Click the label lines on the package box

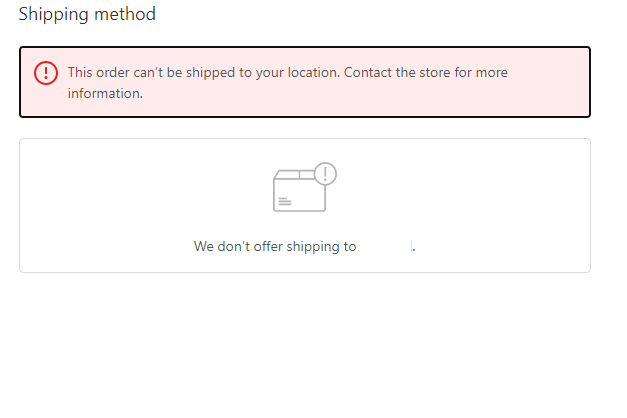pos(285,201)
